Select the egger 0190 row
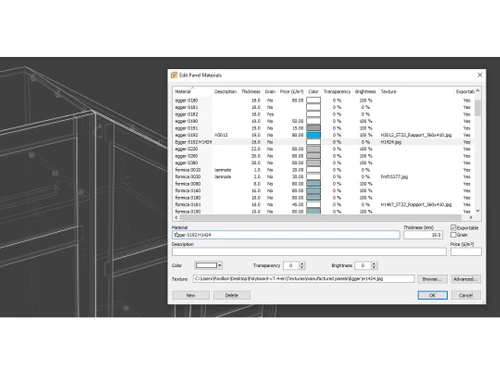The image size is (500, 375). (x=323, y=121)
